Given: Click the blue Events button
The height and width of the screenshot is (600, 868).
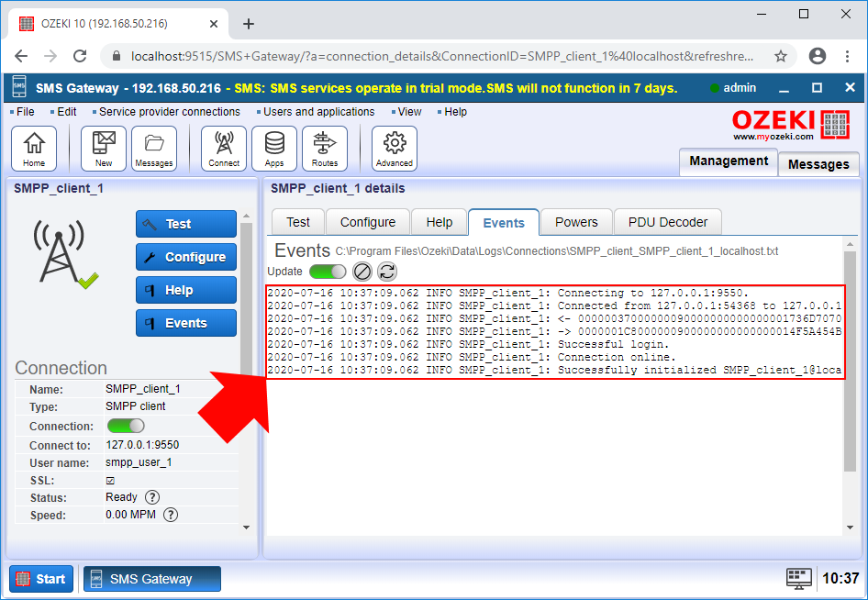Looking at the screenshot, I should coord(186,323).
